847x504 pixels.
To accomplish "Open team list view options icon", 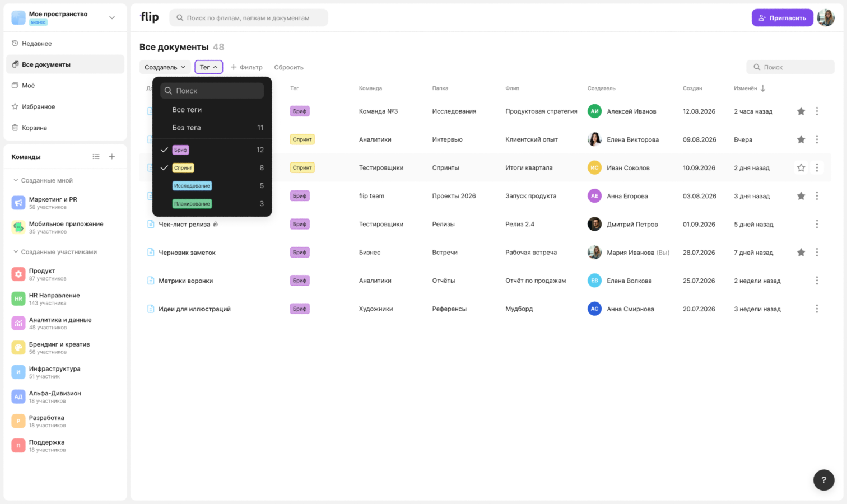I will click(x=96, y=157).
